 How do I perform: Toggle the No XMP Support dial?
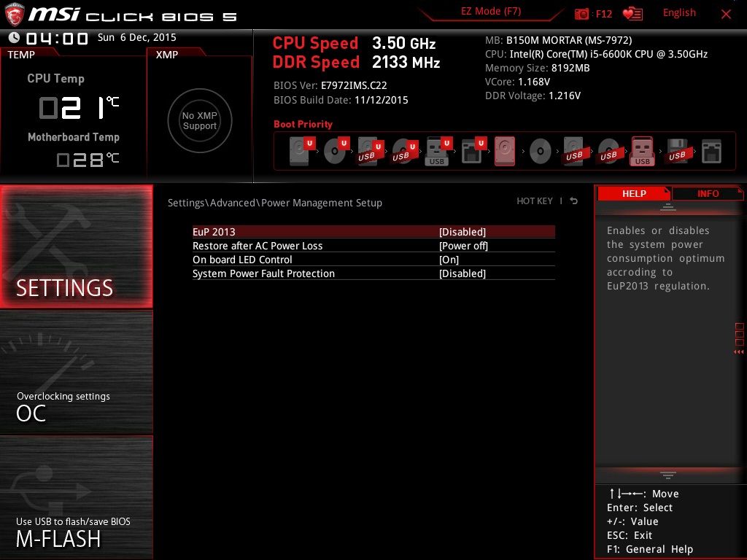[x=200, y=120]
